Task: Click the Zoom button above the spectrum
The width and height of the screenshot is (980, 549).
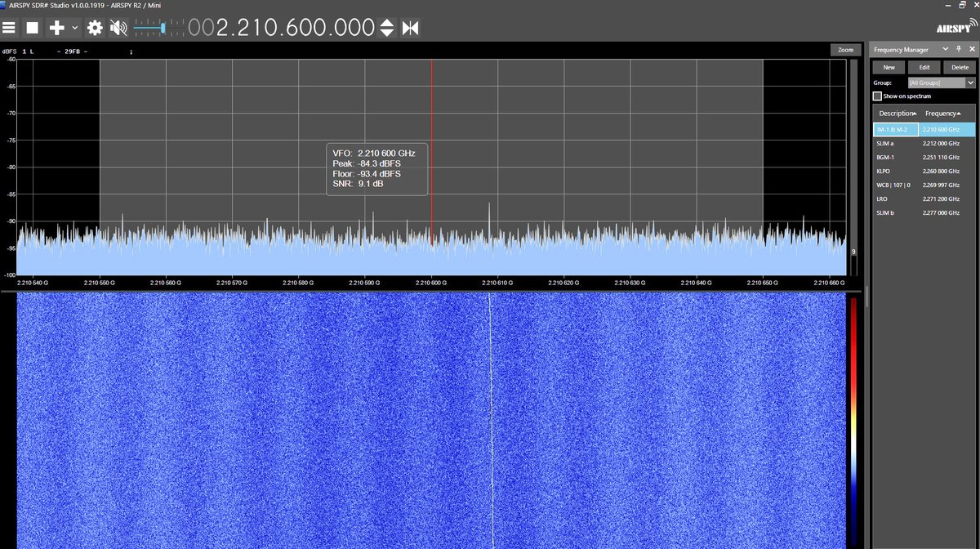Action: click(x=846, y=50)
